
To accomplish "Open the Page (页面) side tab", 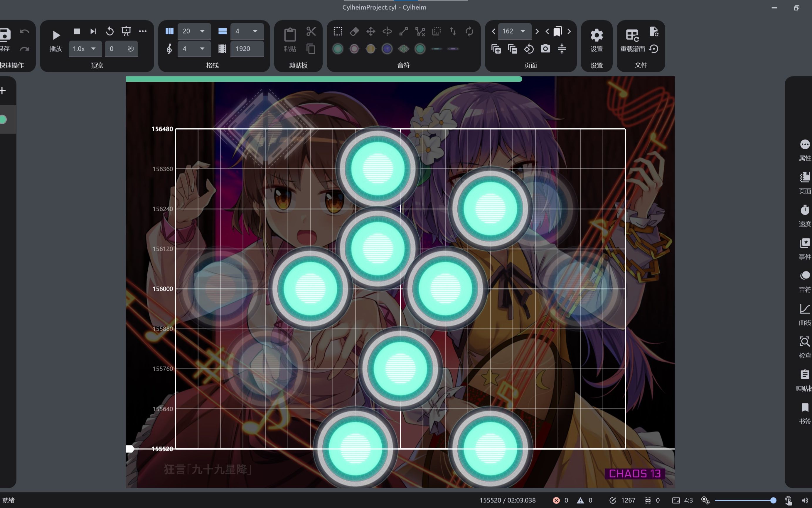I will click(805, 183).
